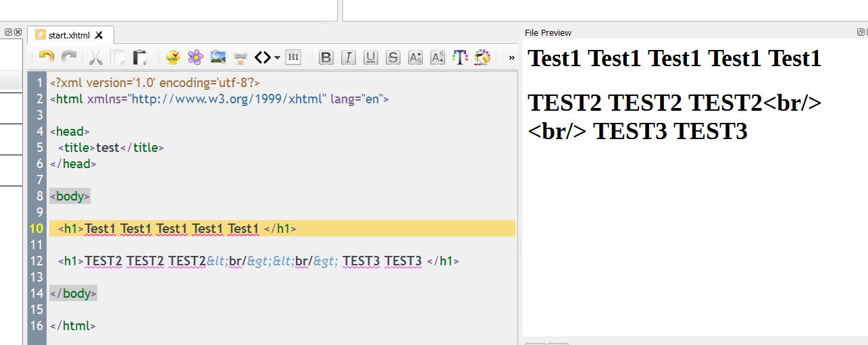
Task: Close the start.xhtml tab
Action: (x=99, y=34)
